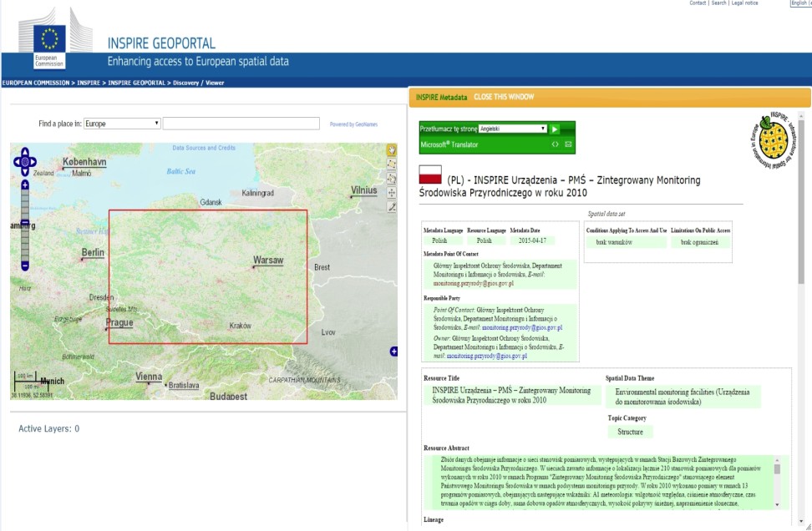The width and height of the screenshot is (812, 531).
Task: Open the Europe region dropdown
Action: pyautogui.click(x=122, y=124)
